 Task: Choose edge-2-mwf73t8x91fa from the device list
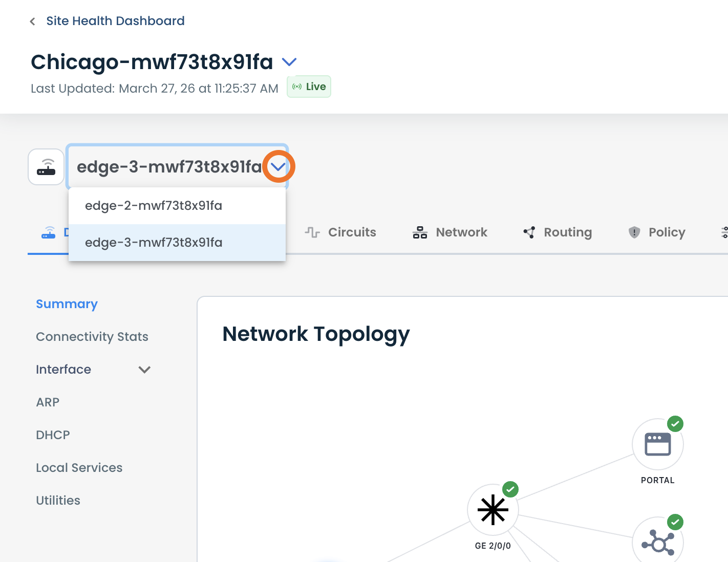177,206
